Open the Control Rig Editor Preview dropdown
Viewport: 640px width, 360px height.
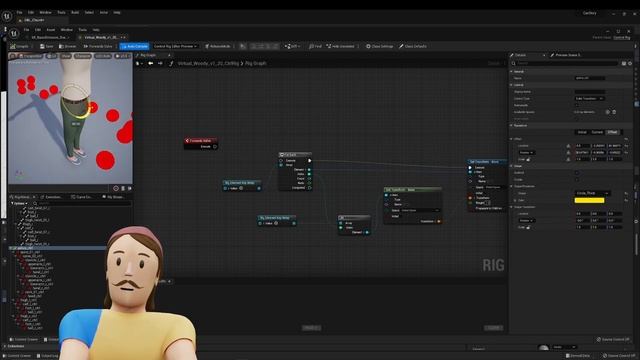coord(176,47)
